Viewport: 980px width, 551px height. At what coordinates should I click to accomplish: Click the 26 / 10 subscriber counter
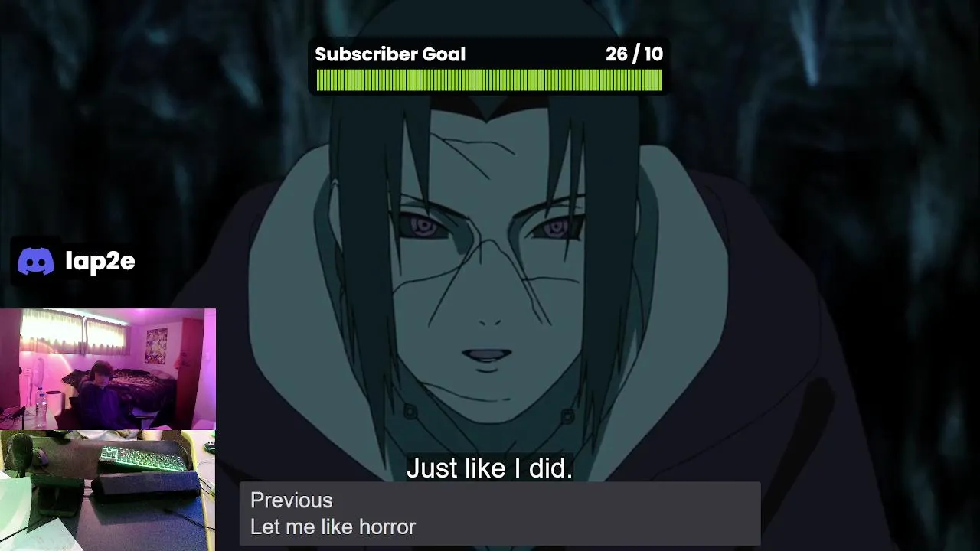coord(634,54)
